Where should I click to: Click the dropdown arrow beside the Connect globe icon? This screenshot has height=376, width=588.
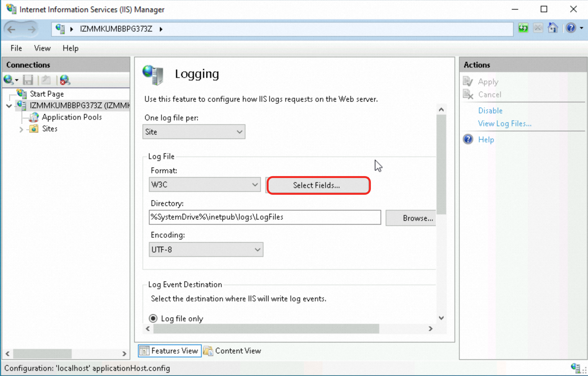(x=17, y=80)
